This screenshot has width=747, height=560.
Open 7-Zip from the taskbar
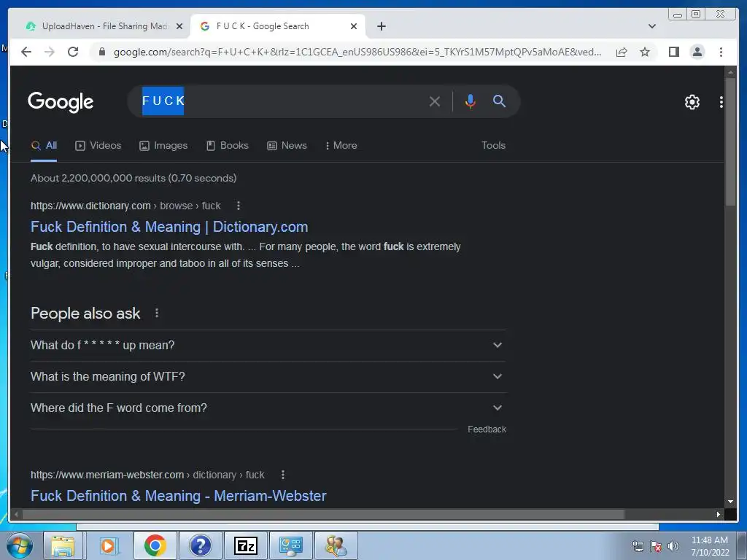(245, 545)
